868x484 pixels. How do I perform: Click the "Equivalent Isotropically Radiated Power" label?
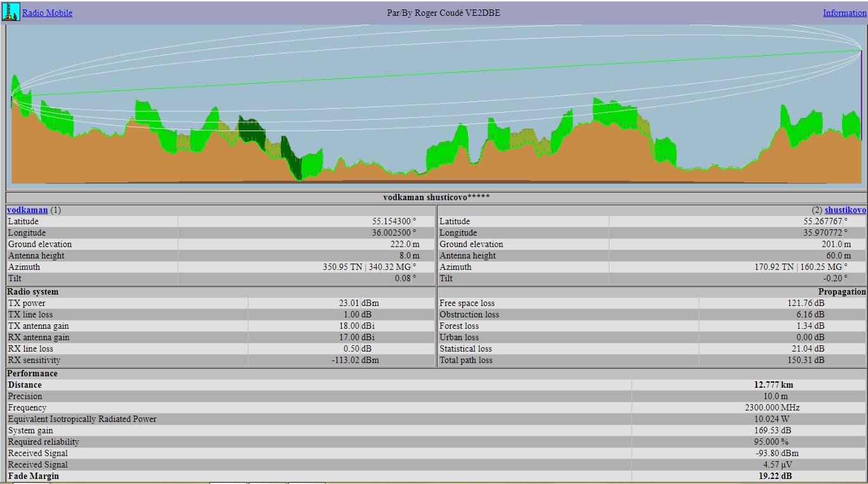pos(82,419)
